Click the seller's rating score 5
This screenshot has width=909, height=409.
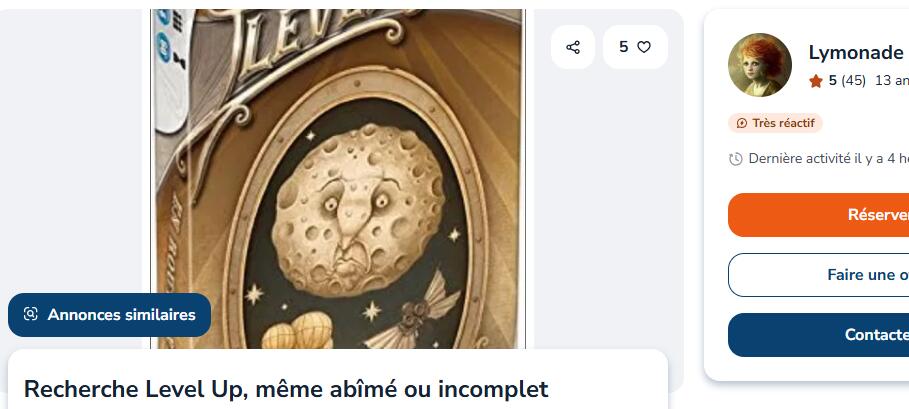point(832,81)
